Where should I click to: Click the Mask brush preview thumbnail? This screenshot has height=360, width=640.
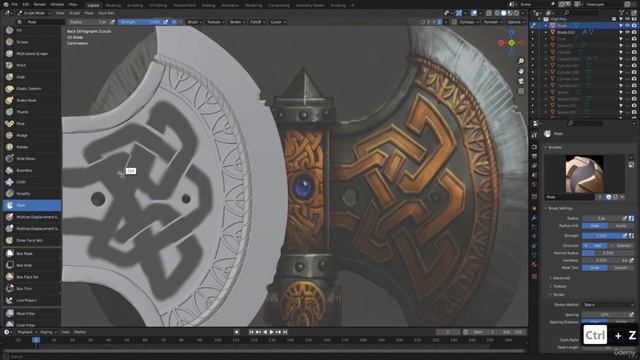[x=584, y=174]
